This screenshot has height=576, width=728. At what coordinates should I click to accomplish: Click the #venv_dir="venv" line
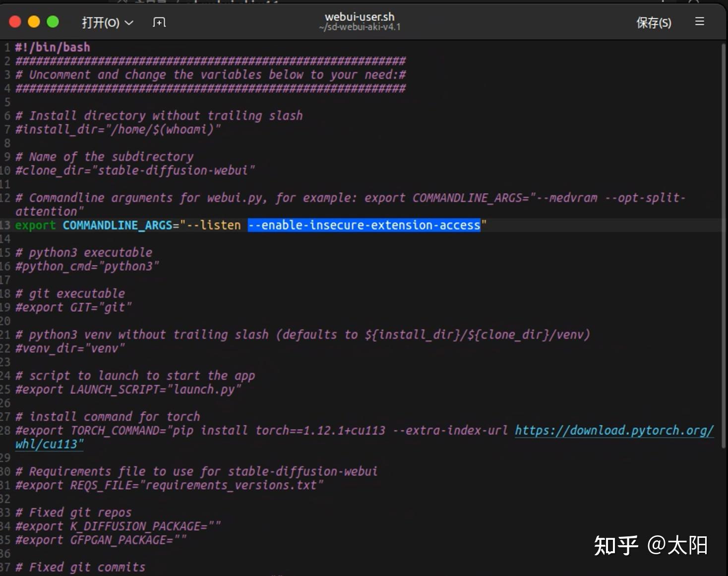69,348
